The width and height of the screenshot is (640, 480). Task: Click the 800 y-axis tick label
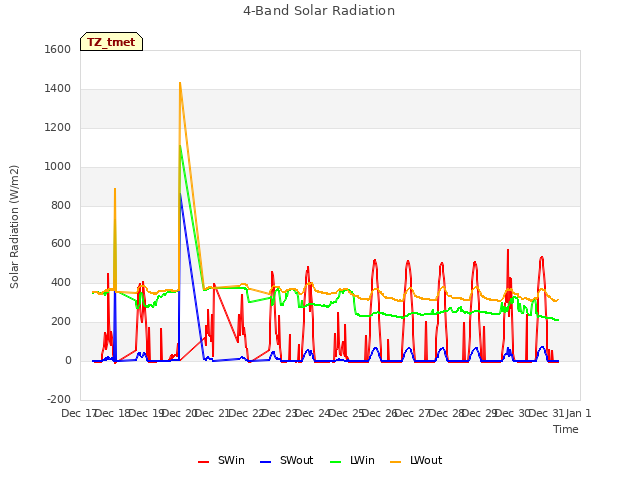point(61,205)
